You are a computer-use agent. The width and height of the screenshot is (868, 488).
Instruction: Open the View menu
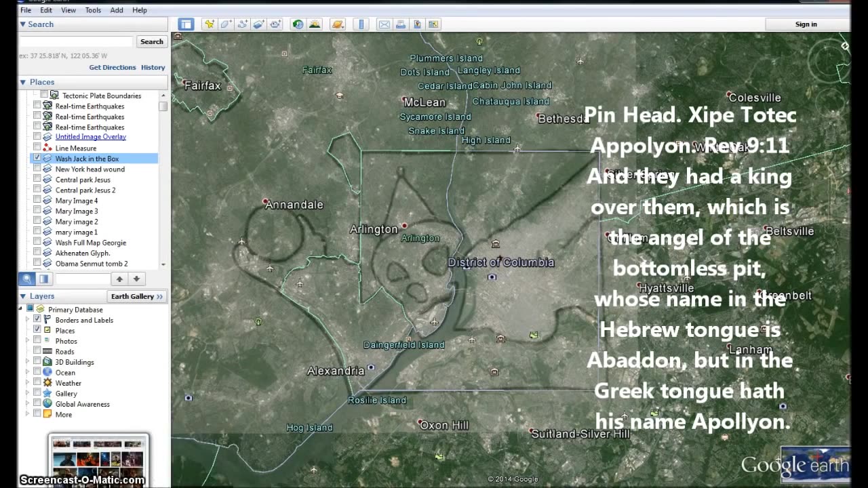point(68,10)
